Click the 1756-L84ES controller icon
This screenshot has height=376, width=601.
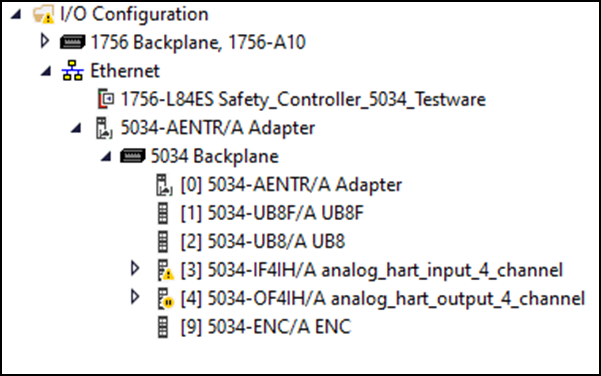106,99
